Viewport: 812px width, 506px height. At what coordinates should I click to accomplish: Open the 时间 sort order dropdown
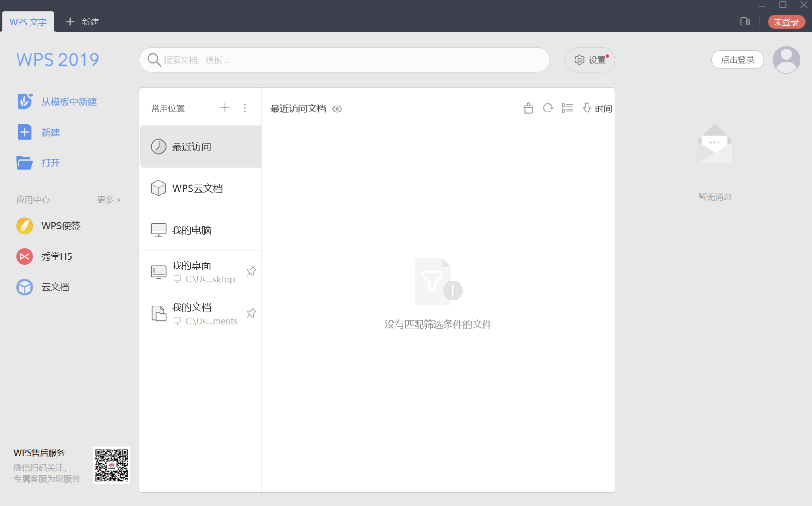[x=598, y=108]
